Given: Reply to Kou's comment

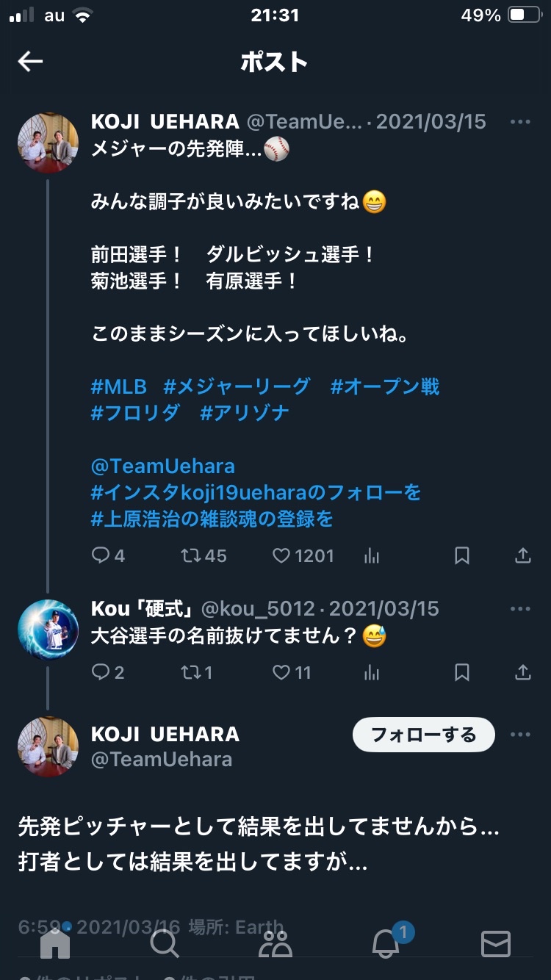Looking at the screenshot, I should tap(101, 672).
